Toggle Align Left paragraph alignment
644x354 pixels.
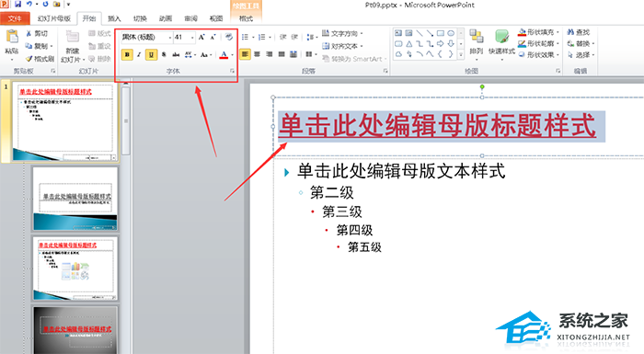[245, 54]
